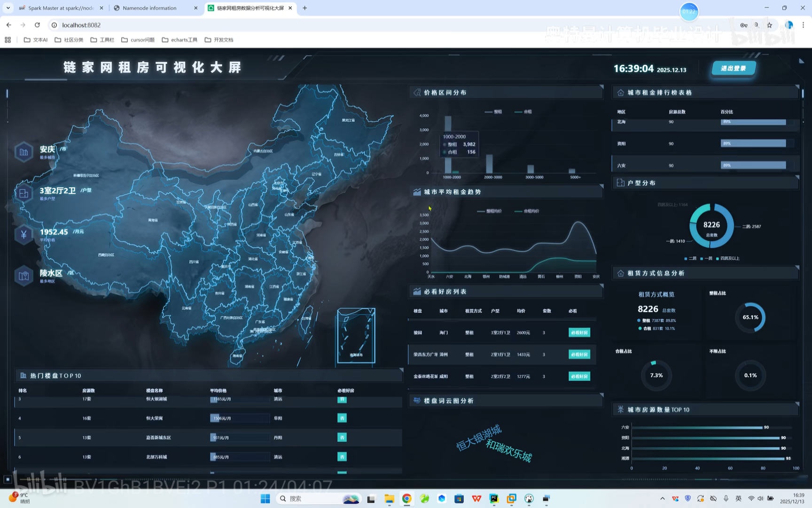Viewport: 812px width, 508px height.
Task: Click the 3室2厅2卫 floor plan icon
Action: coord(23,193)
